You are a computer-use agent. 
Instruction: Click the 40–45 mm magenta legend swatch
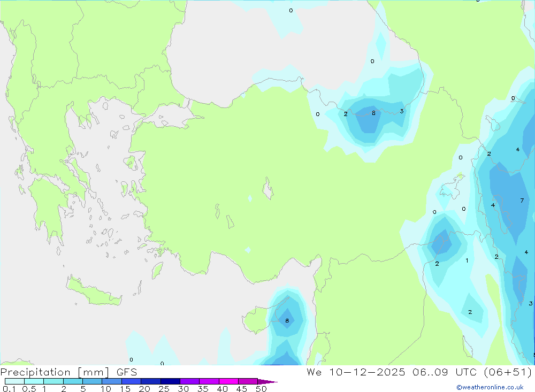[x=228, y=381]
